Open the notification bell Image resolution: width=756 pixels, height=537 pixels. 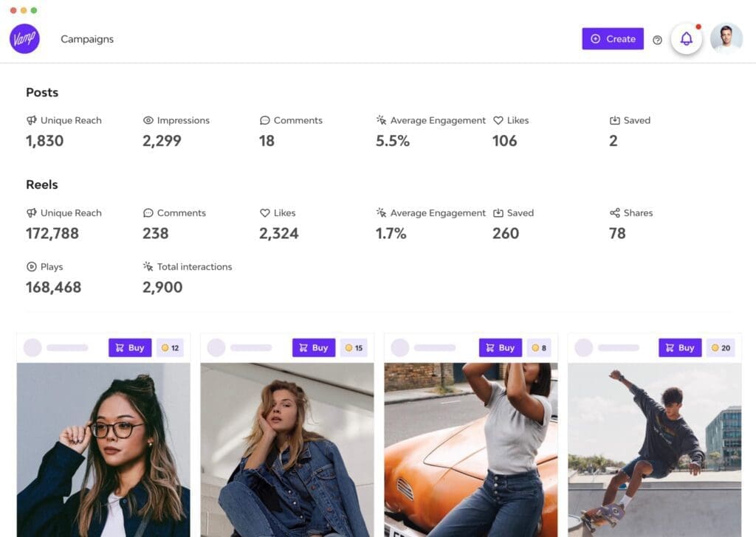click(x=687, y=38)
